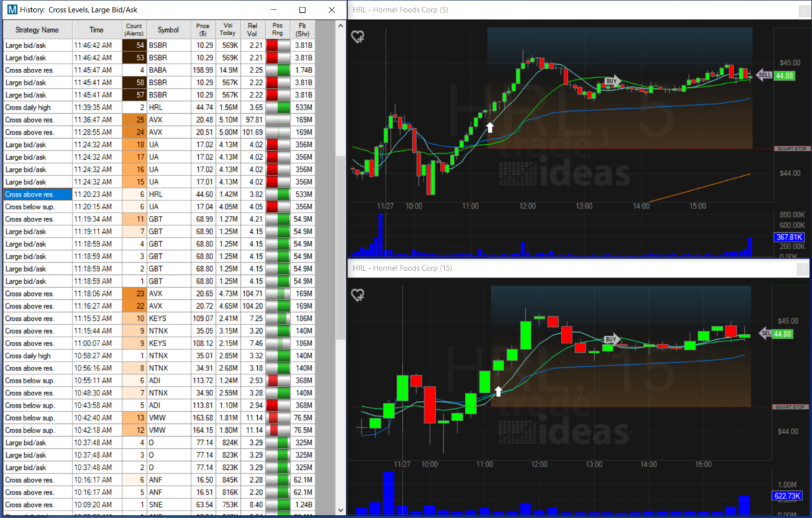Open the M application icon in History title bar
The width and height of the screenshot is (812, 518).
pyautogui.click(x=12, y=10)
